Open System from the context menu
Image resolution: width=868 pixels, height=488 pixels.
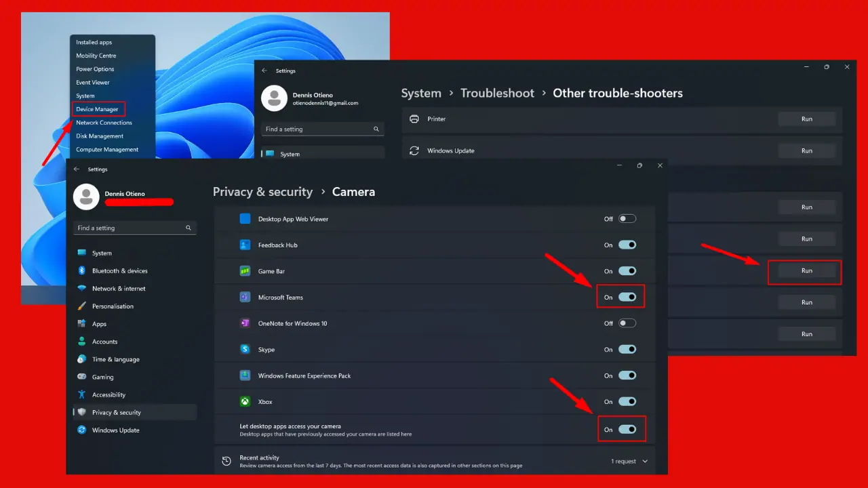pyautogui.click(x=85, y=96)
